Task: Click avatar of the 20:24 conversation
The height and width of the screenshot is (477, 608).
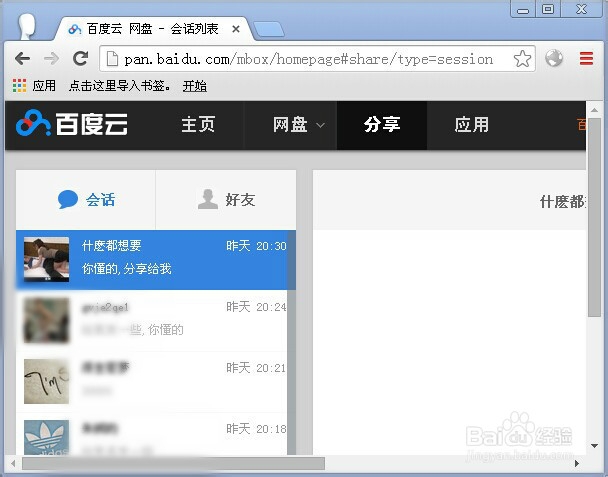Action: click(x=47, y=320)
